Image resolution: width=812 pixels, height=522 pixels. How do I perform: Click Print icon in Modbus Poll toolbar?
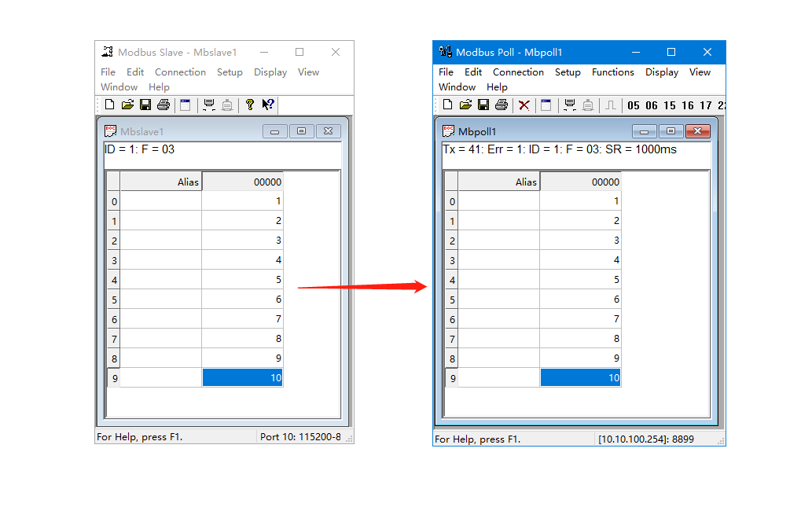point(502,105)
